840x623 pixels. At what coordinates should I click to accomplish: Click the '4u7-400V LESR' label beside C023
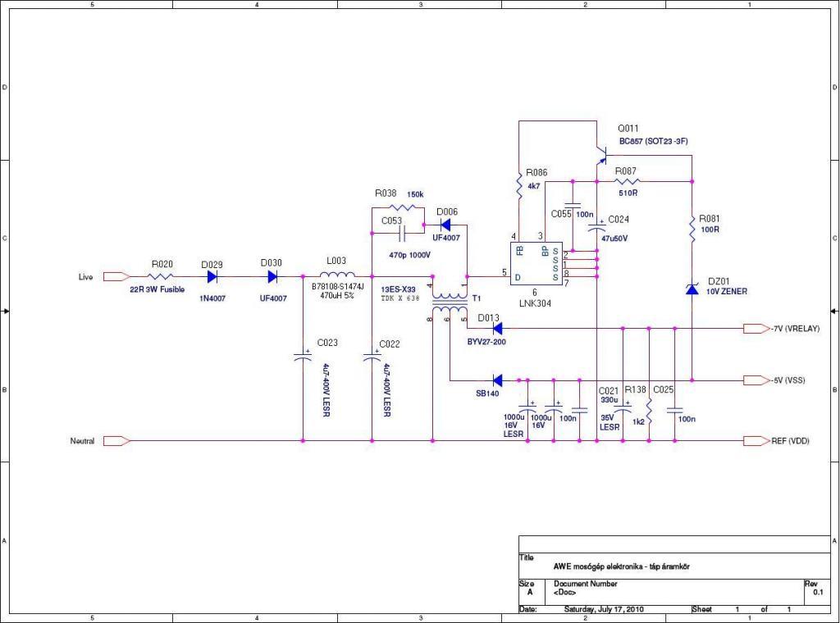pyautogui.click(x=326, y=390)
